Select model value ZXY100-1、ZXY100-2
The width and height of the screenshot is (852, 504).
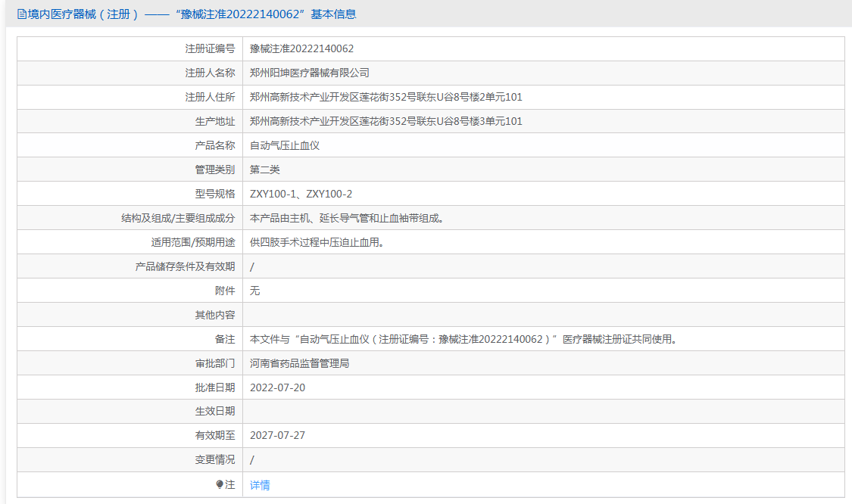(301, 194)
